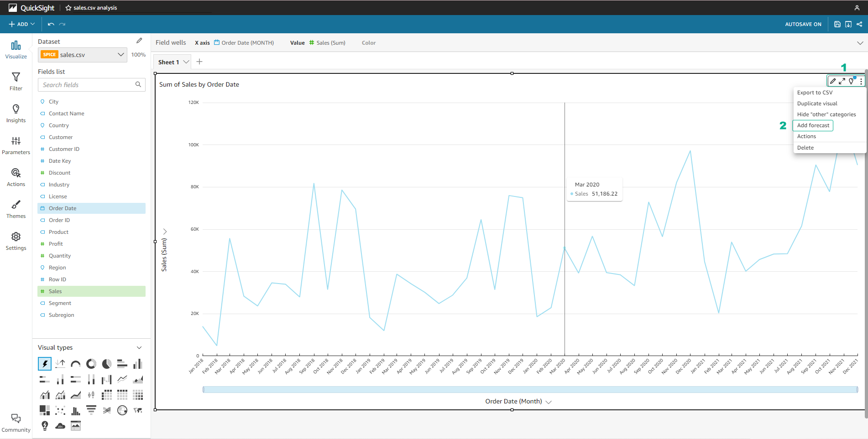Click the Search fields input box

tap(91, 85)
